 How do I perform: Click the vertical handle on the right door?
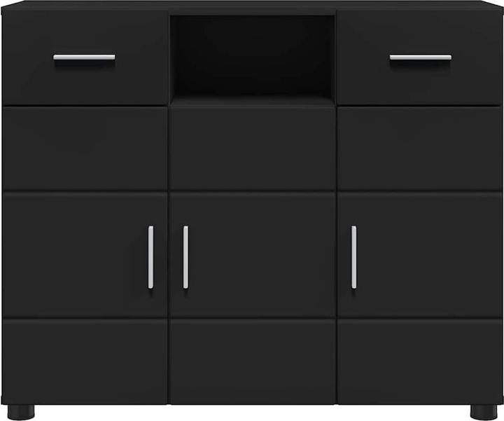pyautogui.click(x=354, y=257)
